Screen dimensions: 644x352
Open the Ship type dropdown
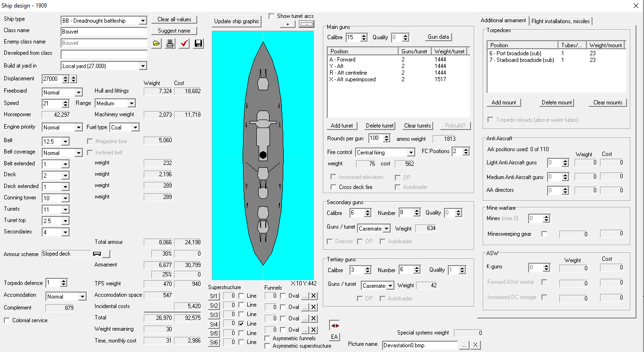[142, 21]
